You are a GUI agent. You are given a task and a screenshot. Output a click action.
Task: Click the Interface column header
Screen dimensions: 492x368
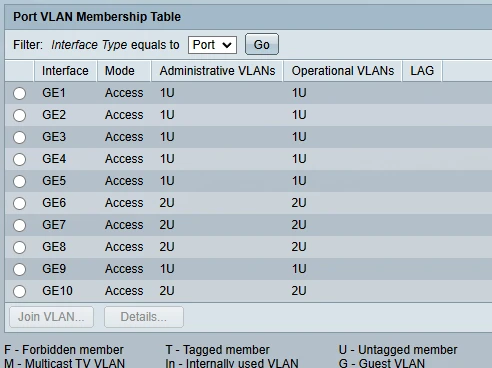tap(65, 71)
